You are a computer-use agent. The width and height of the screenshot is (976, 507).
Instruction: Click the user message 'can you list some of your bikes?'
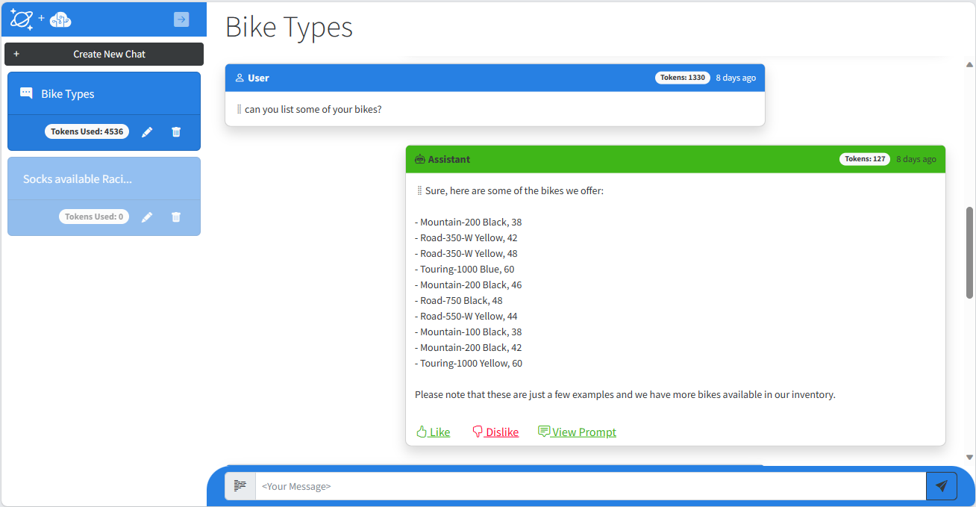[x=313, y=109]
